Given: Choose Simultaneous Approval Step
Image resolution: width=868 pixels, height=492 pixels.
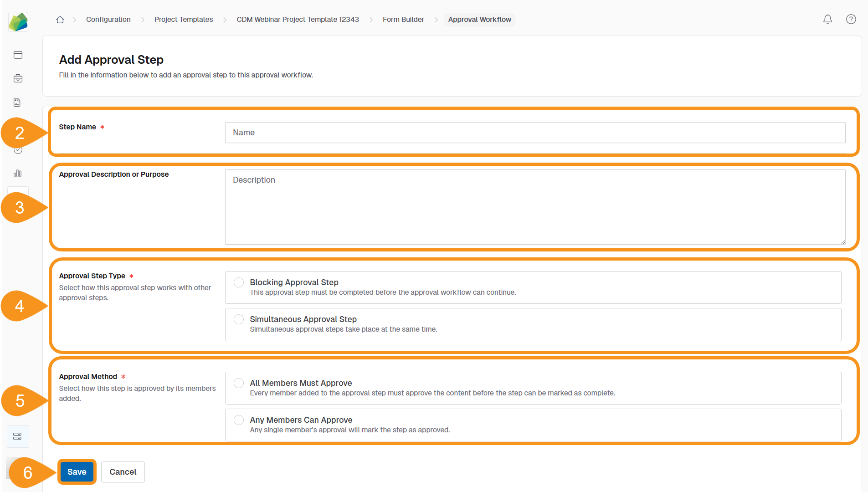Looking at the screenshot, I should click(238, 319).
